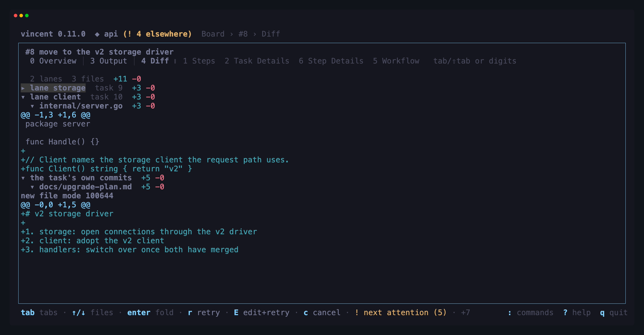Click '! next attention (5)' in footer

pyautogui.click(x=400, y=313)
